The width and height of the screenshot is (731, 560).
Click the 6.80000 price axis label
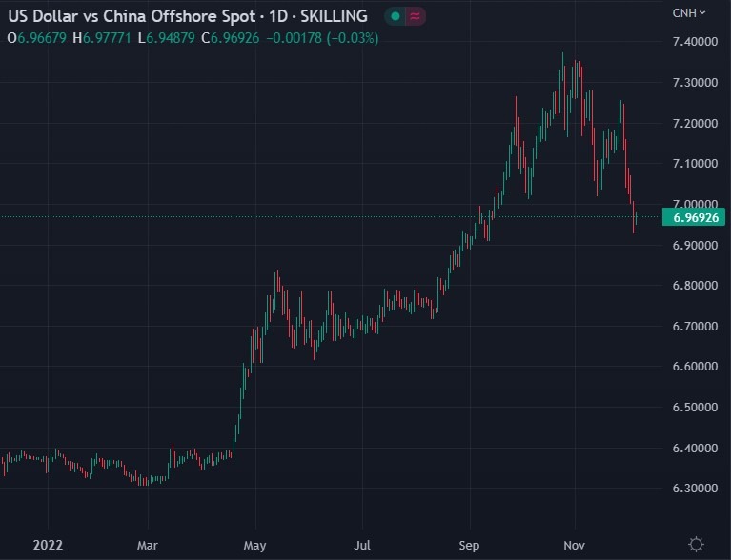pos(695,285)
